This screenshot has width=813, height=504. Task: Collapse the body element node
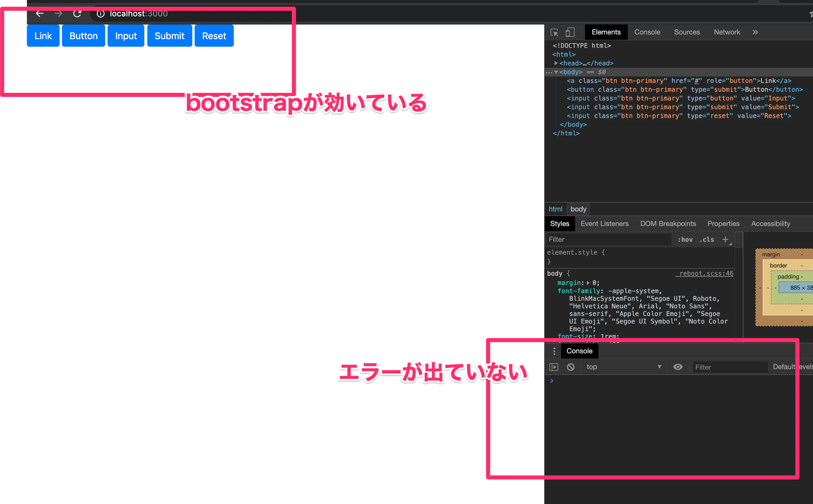(x=556, y=72)
